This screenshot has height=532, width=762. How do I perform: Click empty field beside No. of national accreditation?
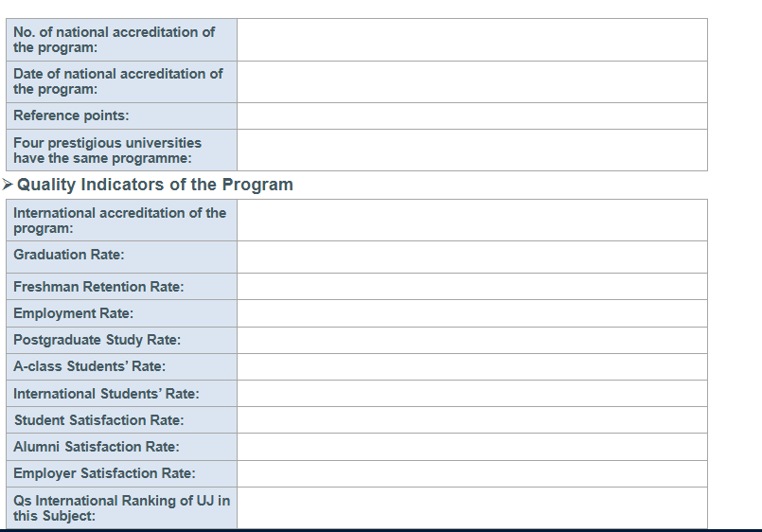click(471, 40)
